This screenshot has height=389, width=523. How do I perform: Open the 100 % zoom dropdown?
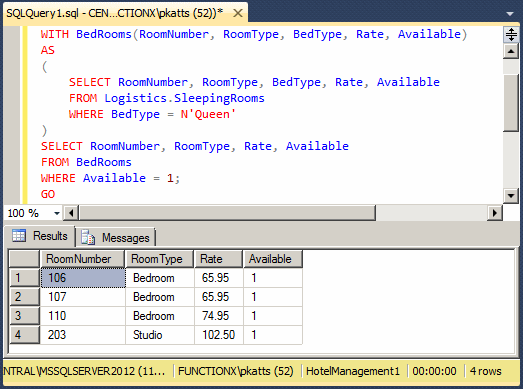coord(57,213)
